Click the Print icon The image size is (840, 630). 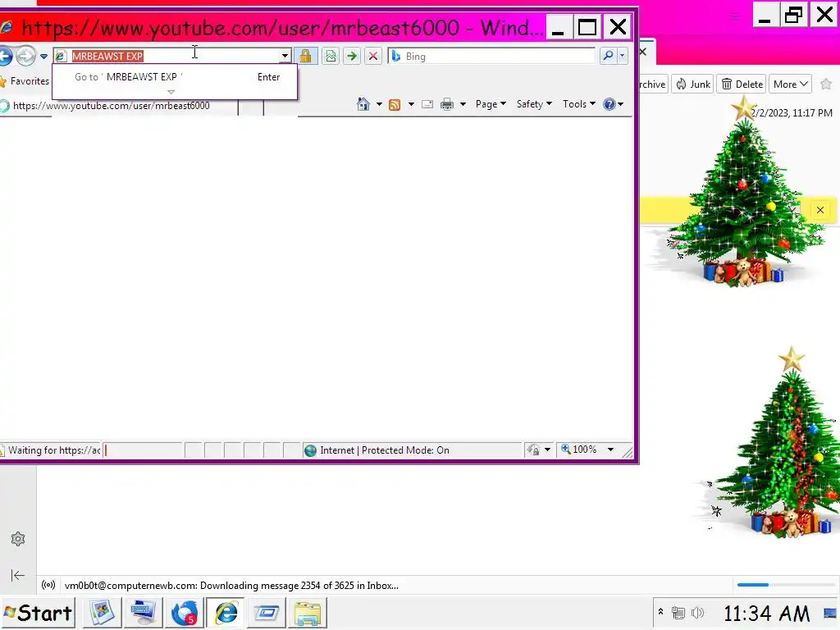447,104
